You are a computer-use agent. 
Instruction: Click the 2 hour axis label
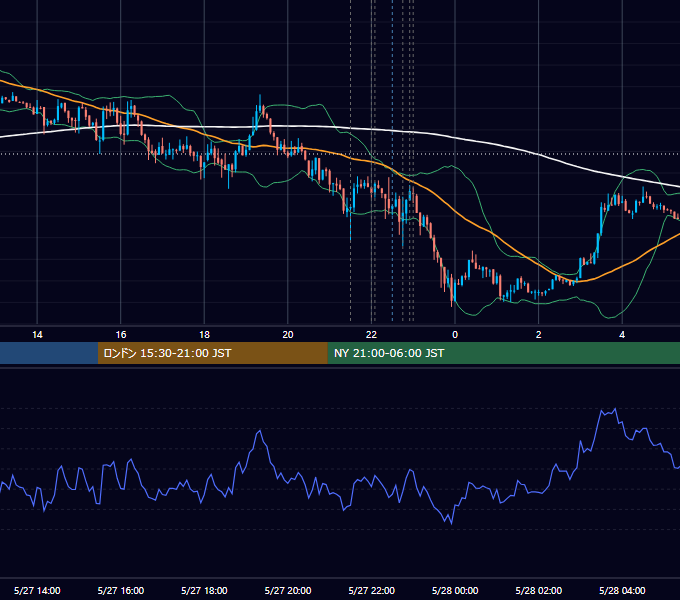pos(538,335)
